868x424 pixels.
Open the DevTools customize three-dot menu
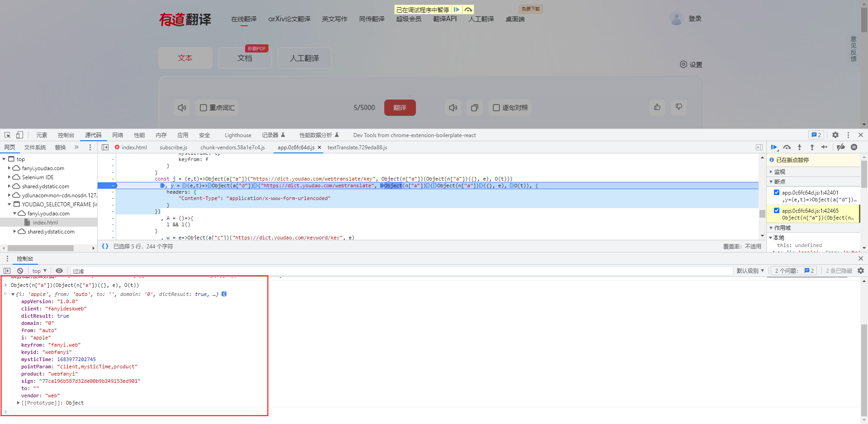(848, 135)
